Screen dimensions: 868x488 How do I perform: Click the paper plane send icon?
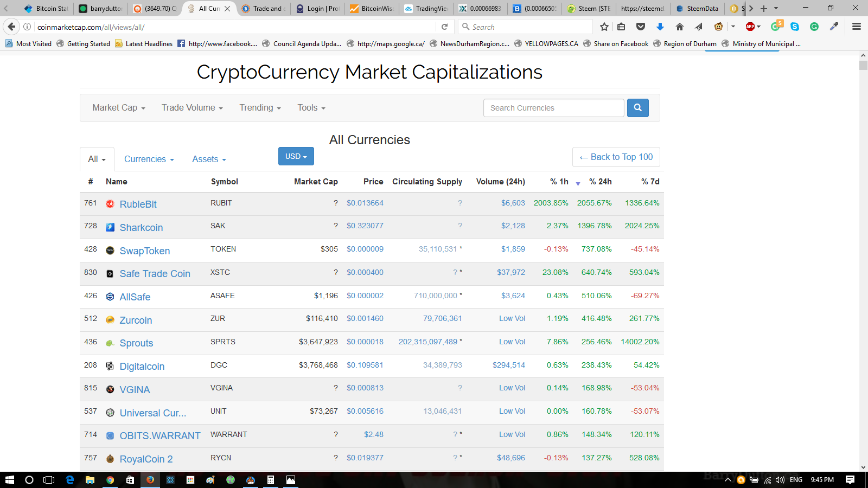pyautogui.click(x=699, y=27)
